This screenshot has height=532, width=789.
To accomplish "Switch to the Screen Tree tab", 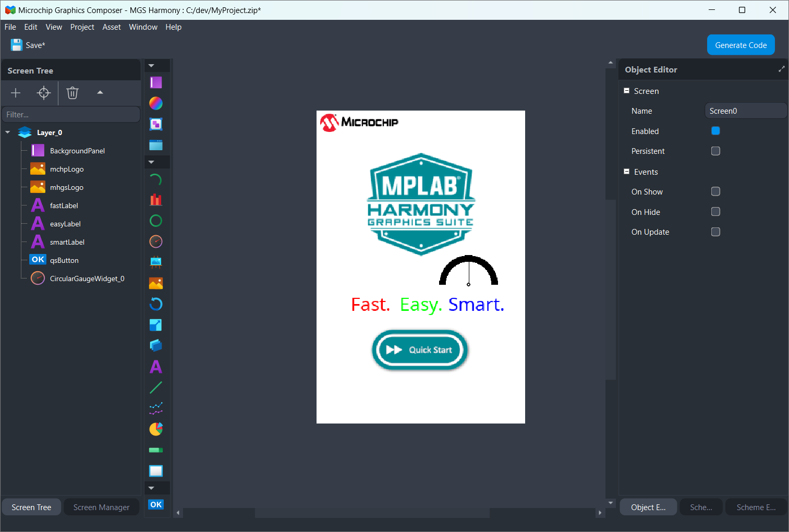I will pyautogui.click(x=31, y=507).
